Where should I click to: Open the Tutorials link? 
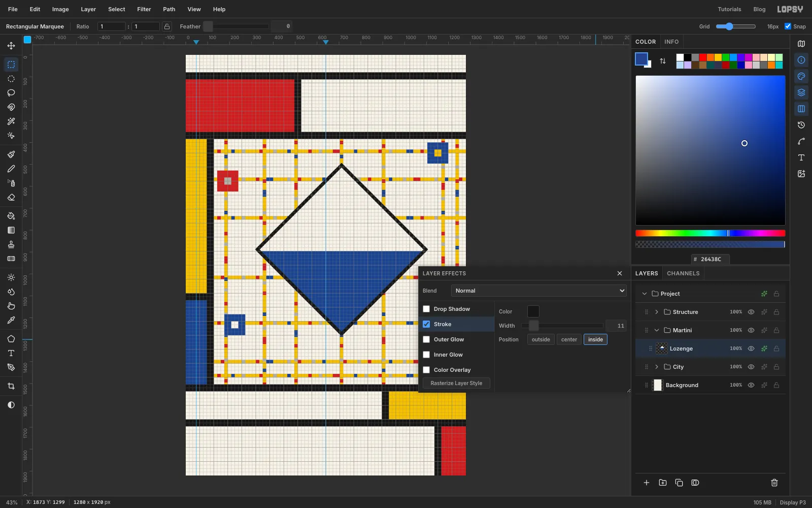point(729,9)
